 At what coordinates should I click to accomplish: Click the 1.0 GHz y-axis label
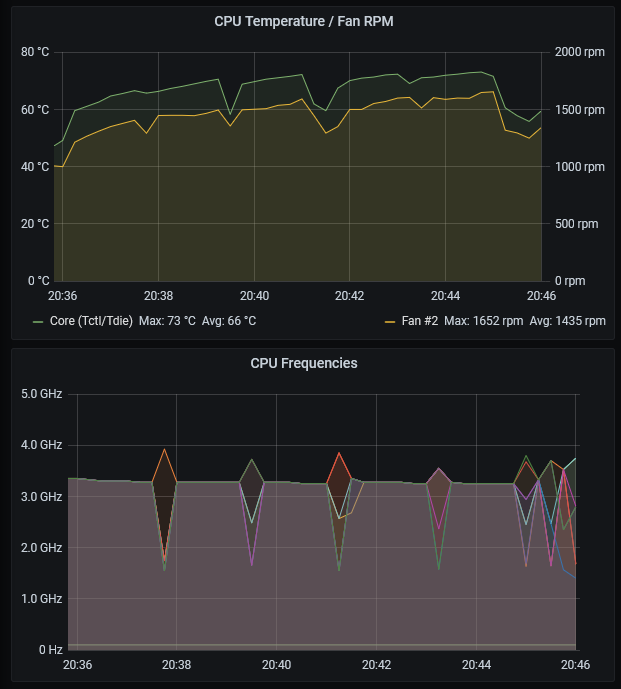click(x=41, y=599)
